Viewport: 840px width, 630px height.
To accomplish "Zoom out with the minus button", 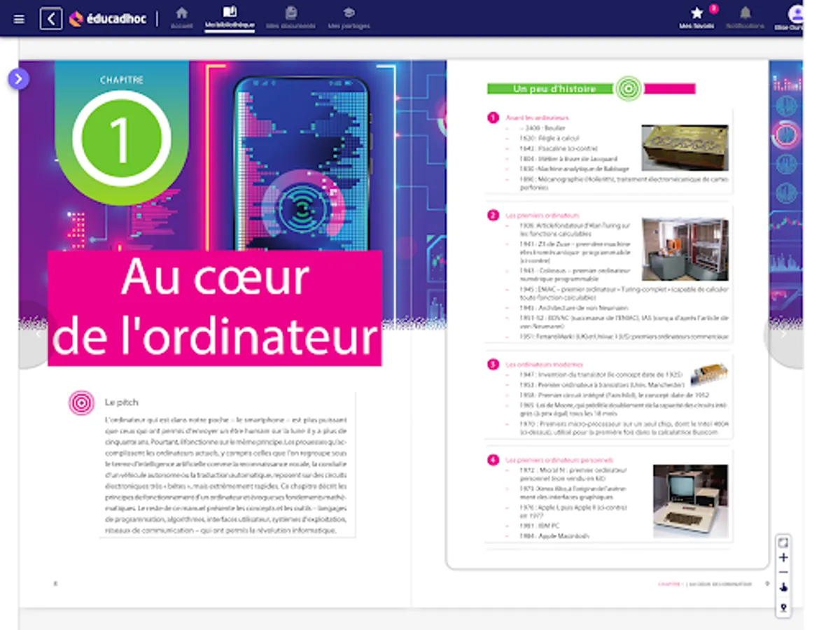I will point(783,573).
